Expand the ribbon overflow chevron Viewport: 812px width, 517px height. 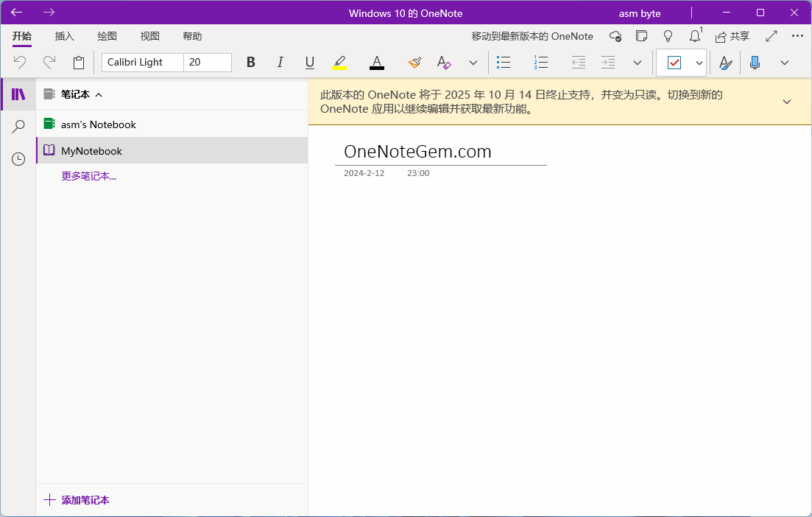[x=785, y=63]
